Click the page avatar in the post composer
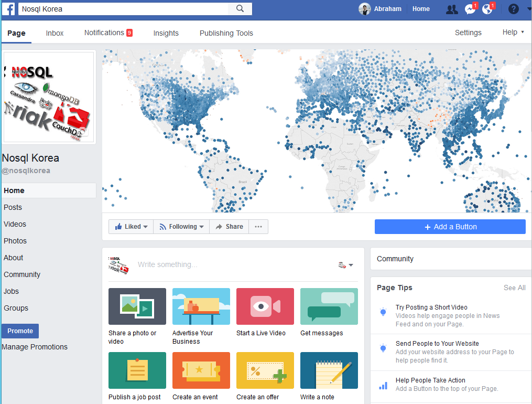532x404 pixels. tap(118, 265)
